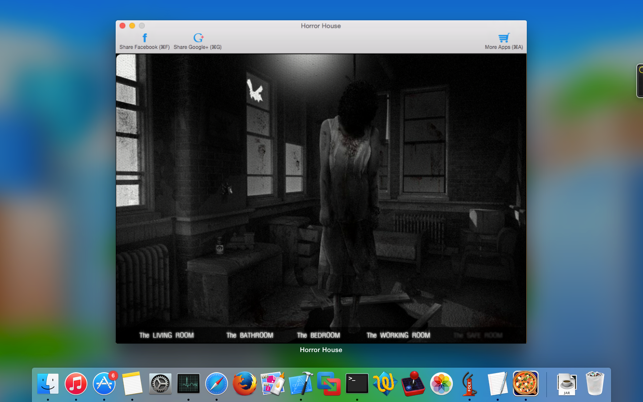Open Notes from the dock
643x402 pixels.
(x=132, y=384)
